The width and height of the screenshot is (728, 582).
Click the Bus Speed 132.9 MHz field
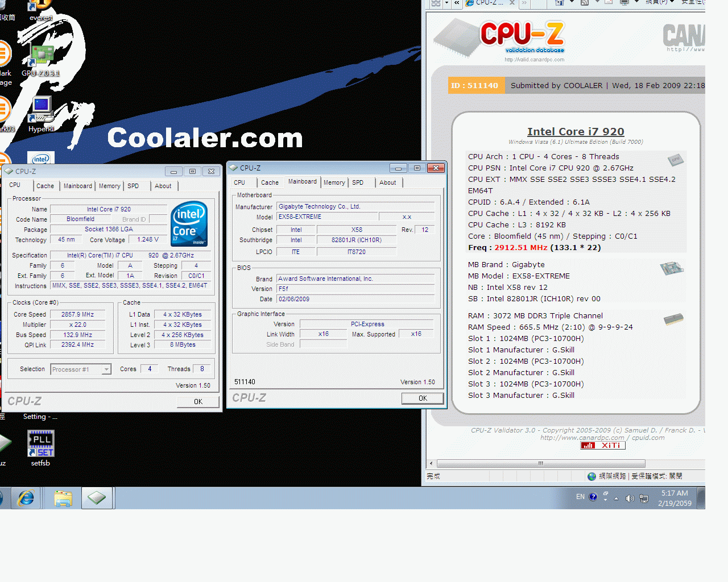[78, 335]
